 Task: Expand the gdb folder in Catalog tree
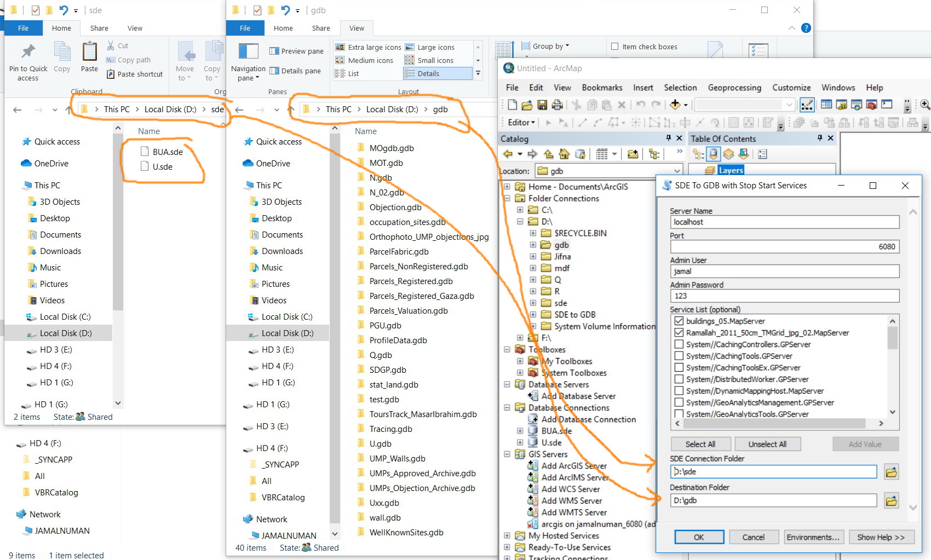coord(533,245)
